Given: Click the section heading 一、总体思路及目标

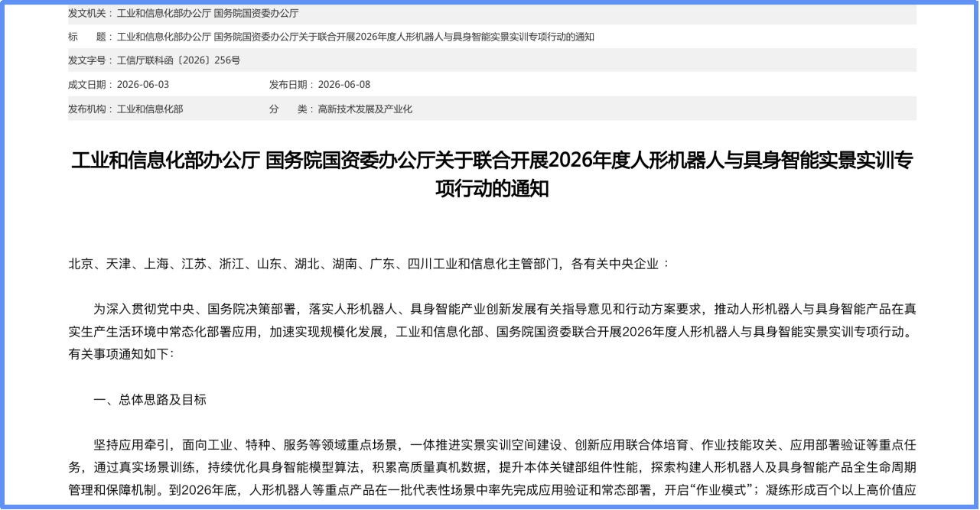Looking at the screenshot, I should point(150,400).
